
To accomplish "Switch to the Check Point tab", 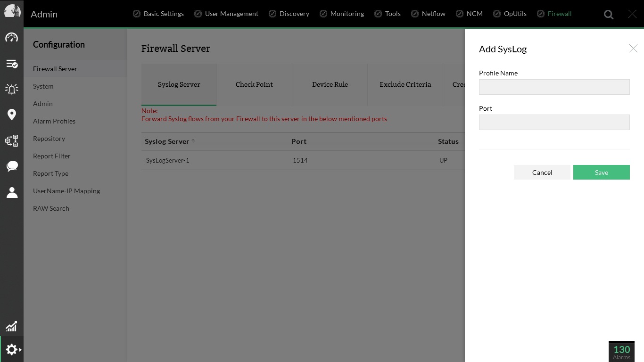I will (254, 84).
